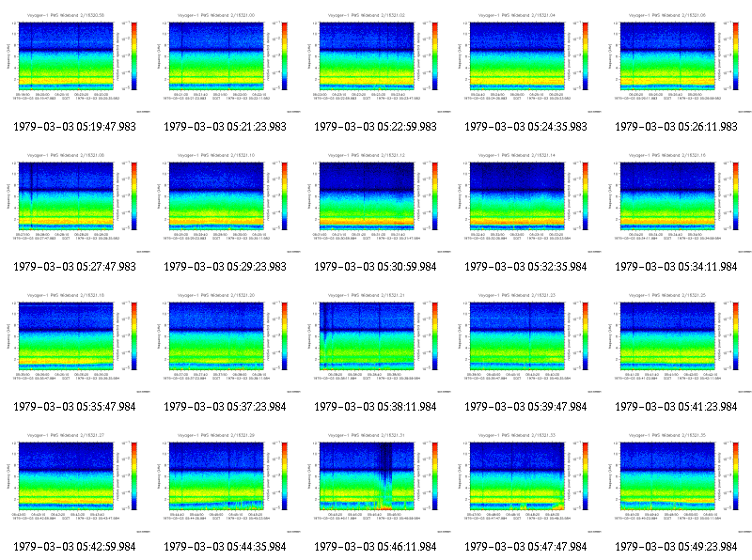Open the 05:44:35.984 spectrogram thumbnail

[226, 481]
